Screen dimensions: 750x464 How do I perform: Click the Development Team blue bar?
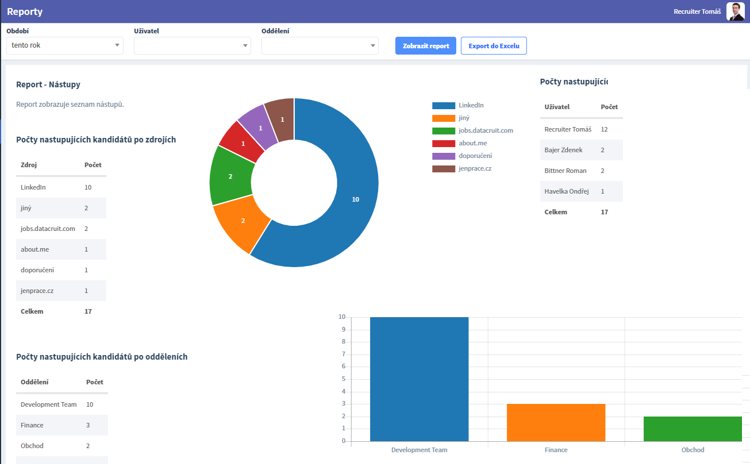coord(419,379)
